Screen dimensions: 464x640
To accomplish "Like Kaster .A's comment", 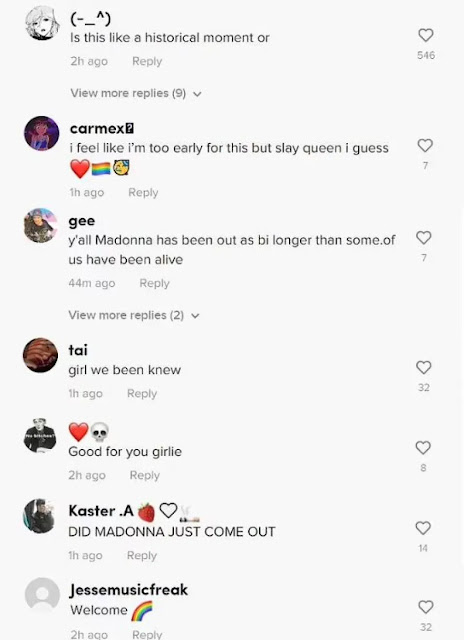I will pos(423,528).
